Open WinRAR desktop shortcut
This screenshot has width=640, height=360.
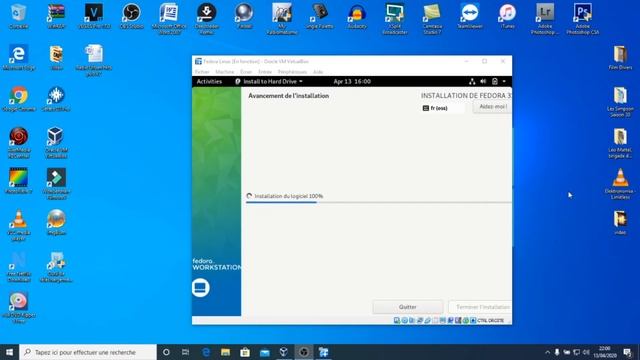(x=56, y=16)
